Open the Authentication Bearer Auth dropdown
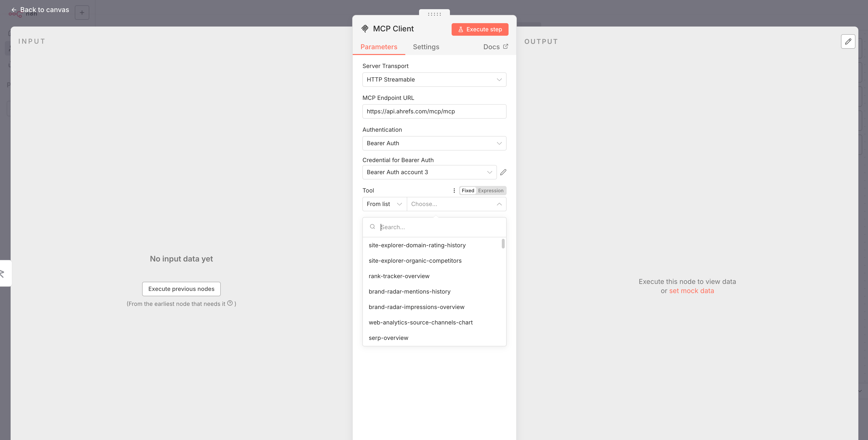Screen dimensions: 868x440 click(x=434, y=143)
